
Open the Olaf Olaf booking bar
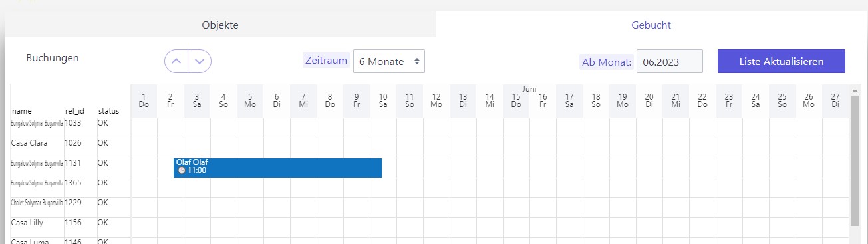coord(278,168)
